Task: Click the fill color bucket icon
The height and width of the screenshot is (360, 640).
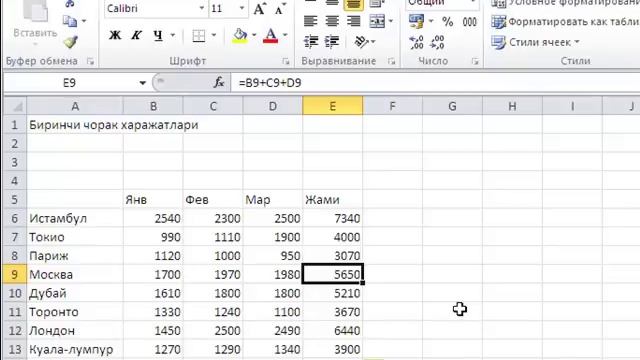Action: point(240,36)
